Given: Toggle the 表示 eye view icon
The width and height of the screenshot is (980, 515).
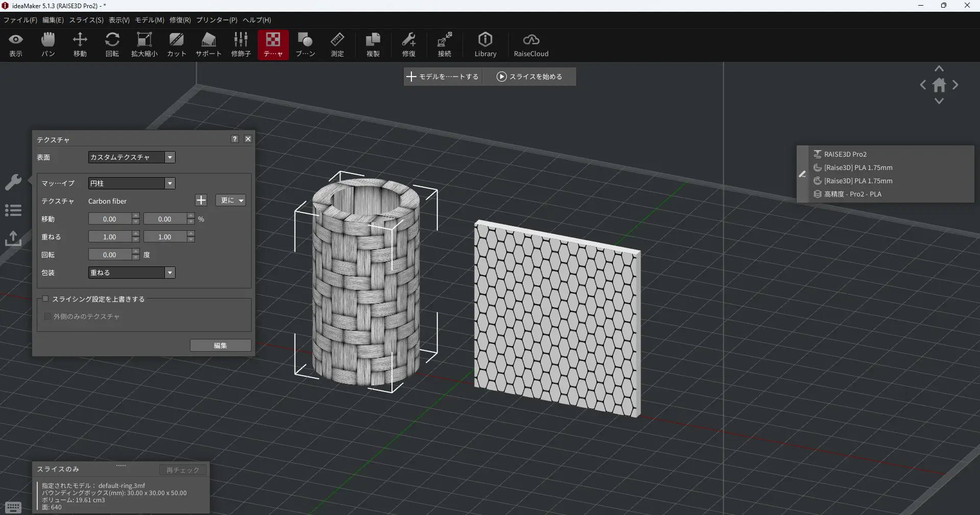Looking at the screenshot, I should tap(16, 44).
